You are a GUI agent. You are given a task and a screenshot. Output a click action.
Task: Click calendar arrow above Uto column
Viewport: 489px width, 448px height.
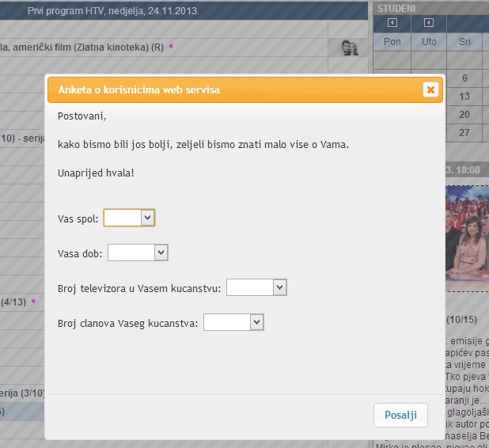[x=428, y=23]
